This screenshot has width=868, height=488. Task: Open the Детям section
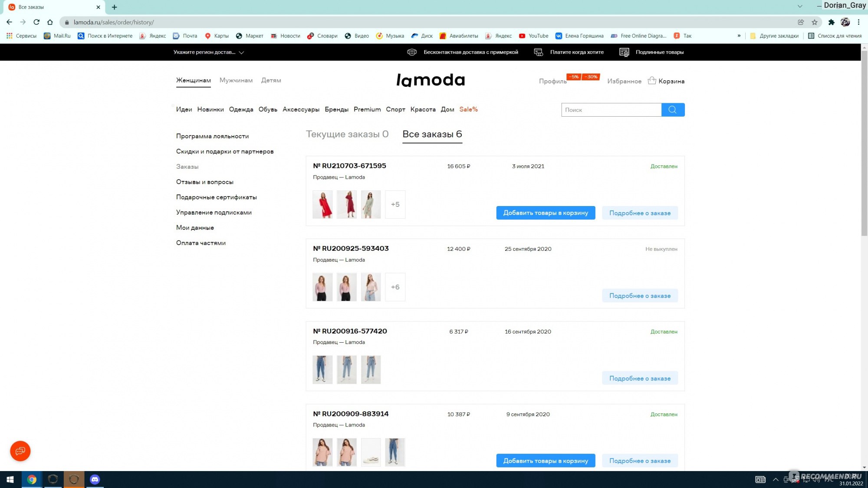point(271,80)
